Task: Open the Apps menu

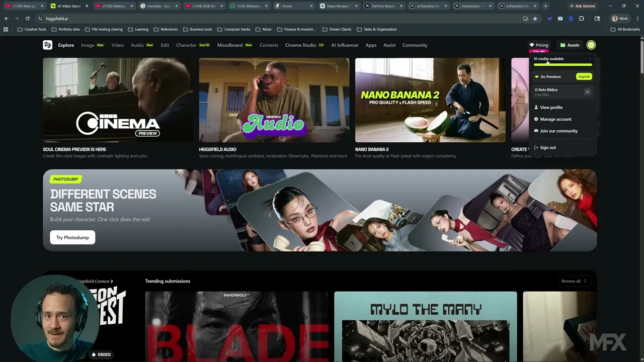Action: click(x=371, y=45)
